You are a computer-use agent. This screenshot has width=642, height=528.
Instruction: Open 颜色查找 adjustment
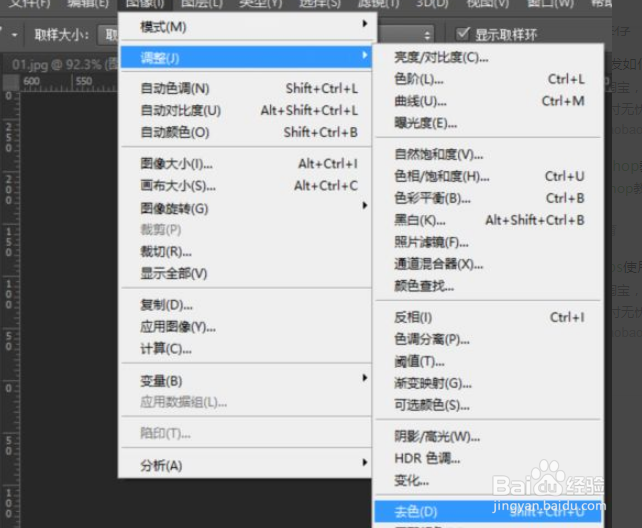489,286
